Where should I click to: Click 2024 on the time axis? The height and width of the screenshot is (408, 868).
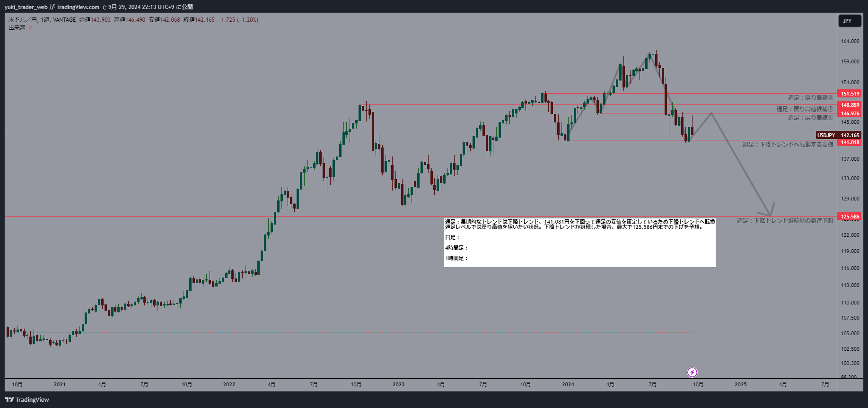(568, 384)
